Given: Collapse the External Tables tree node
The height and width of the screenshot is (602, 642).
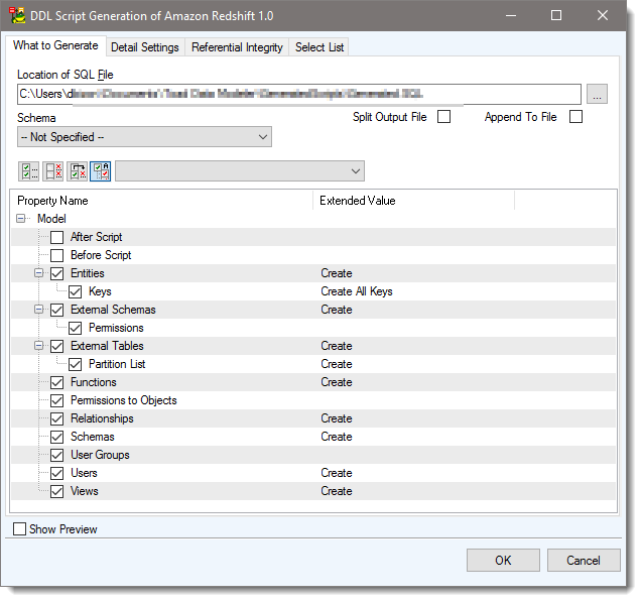Looking at the screenshot, I should click(40, 346).
